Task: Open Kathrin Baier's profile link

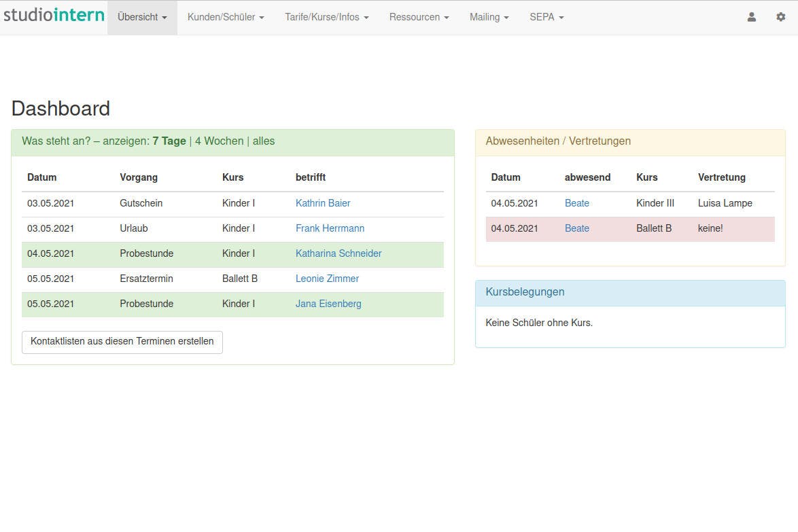Action: tap(323, 203)
